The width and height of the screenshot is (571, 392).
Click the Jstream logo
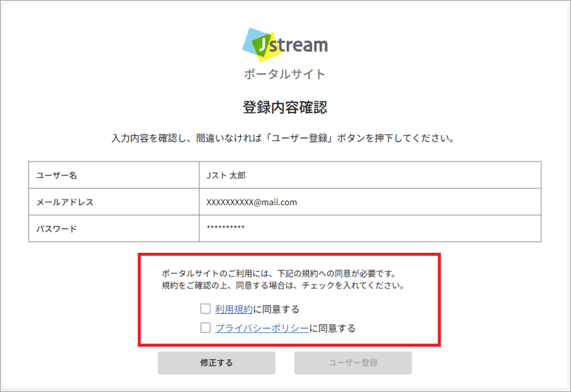click(284, 44)
